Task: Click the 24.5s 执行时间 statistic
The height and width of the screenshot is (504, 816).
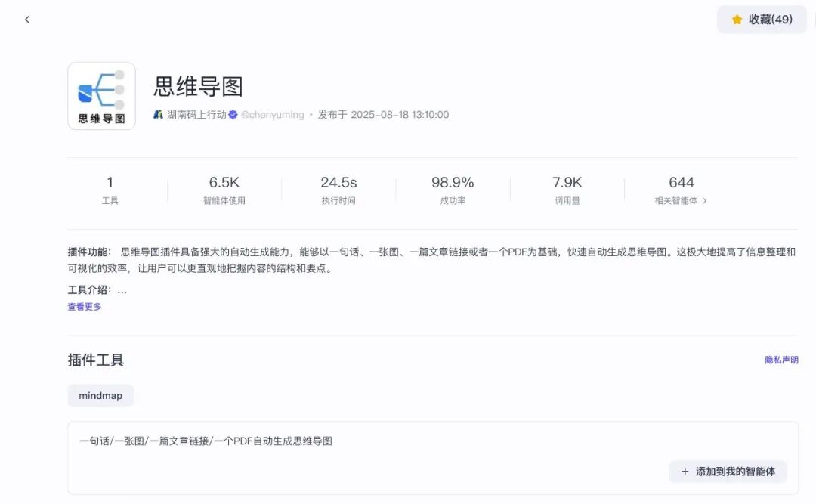Action: [338, 190]
